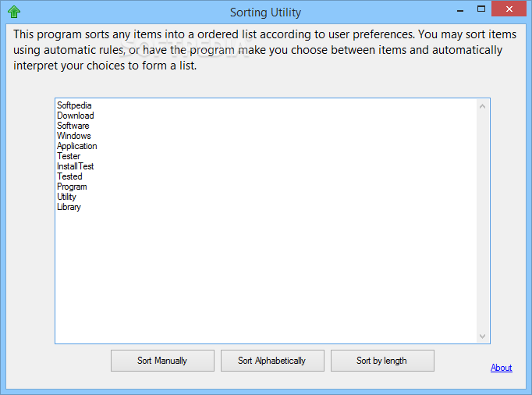The width and height of the screenshot is (532, 395).
Task: Click the Sort Manually button
Action: coord(162,361)
